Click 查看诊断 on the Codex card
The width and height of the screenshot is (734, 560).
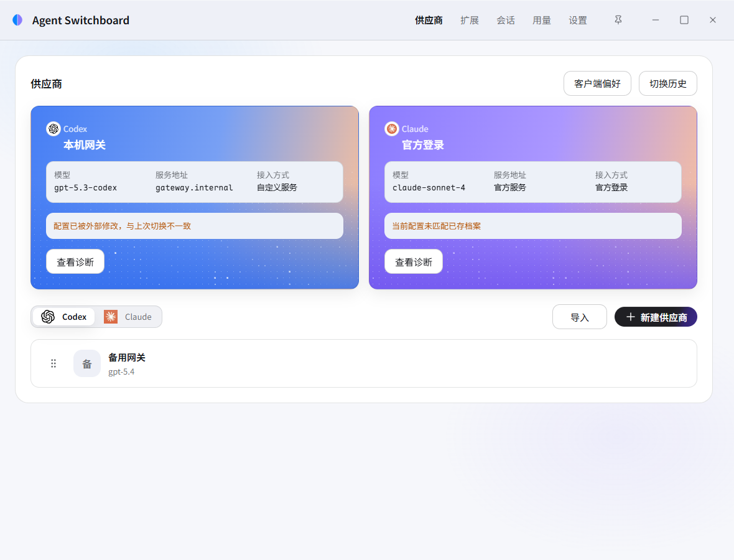pyautogui.click(x=75, y=262)
